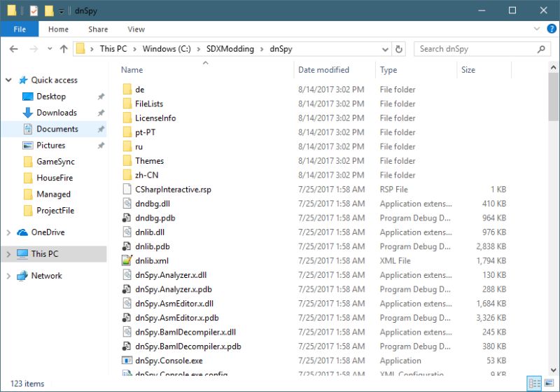Select Pictures in Quick access
The height and width of the screenshot is (392, 560).
click(50, 146)
